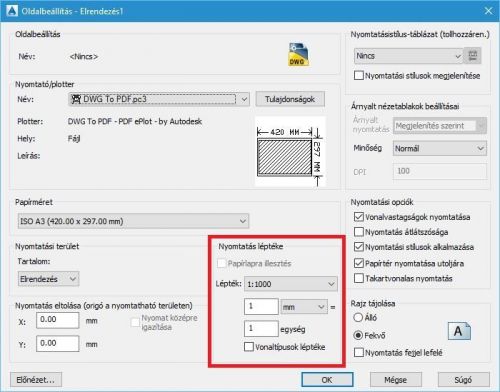Open the Tartalom Elrendezés dropdown
This screenshot has width=500, height=392.
click(x=48, y=279)
